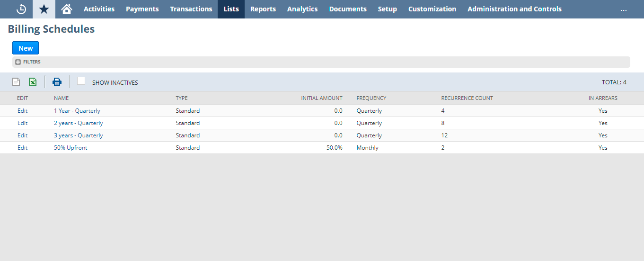Sort by the Recurrence Count column
The height and width of the screenshot is (261, 644).
coord(467,98)
